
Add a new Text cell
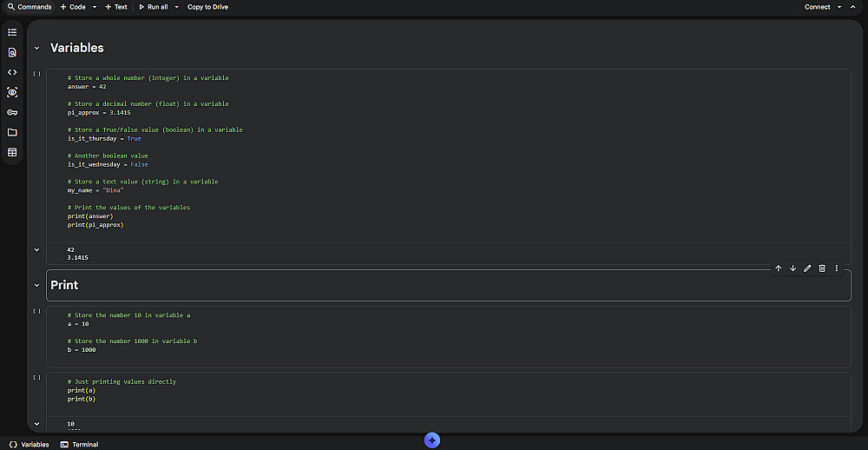[x=116, y=7]
